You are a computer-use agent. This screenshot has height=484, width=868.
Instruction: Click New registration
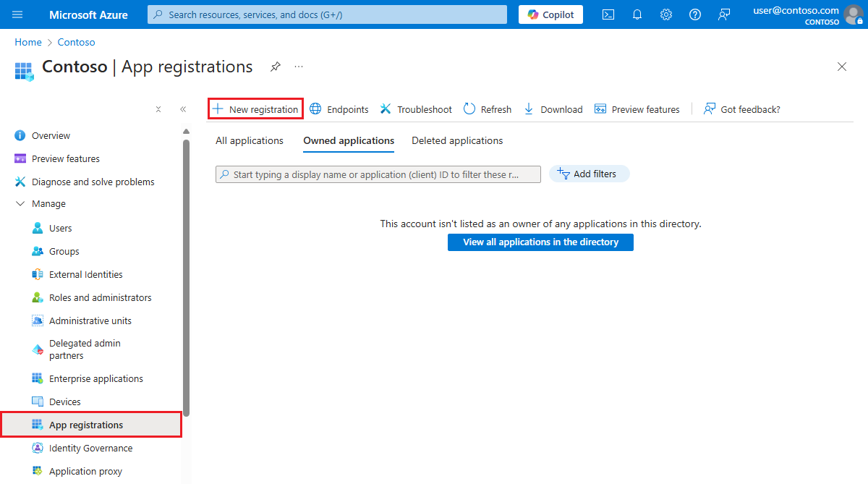tap(255, 109)
